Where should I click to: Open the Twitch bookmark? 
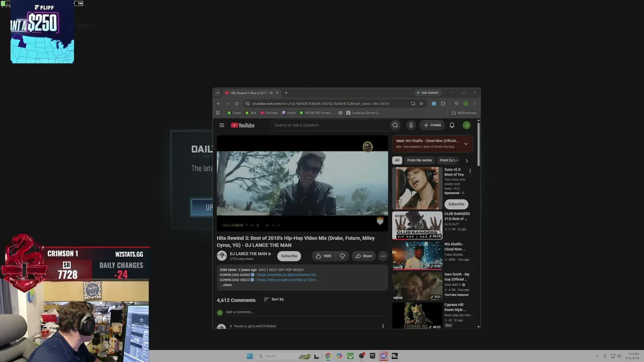[x=289, y=113]
